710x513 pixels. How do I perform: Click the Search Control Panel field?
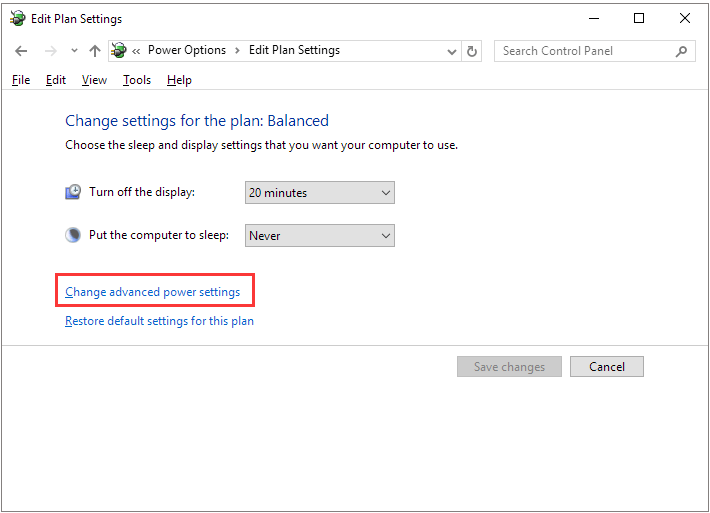[584, 51]
